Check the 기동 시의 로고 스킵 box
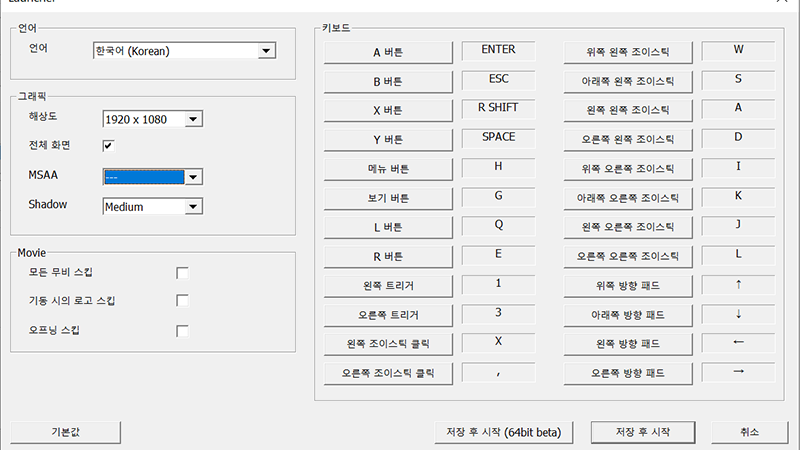The height and width of the screenshot is (450, 800). pos(182,300)
